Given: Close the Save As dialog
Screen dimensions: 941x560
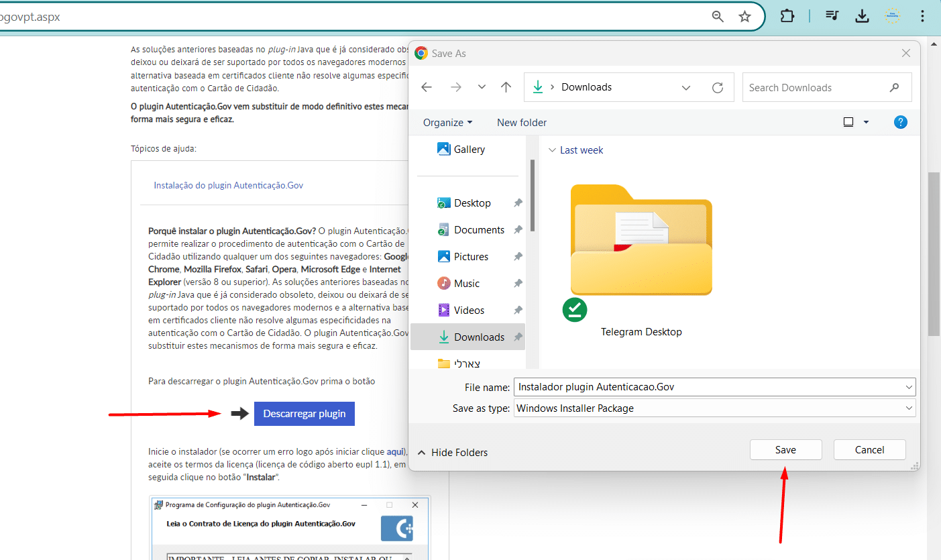Looking at the screenshot, I should coord(906,53).
